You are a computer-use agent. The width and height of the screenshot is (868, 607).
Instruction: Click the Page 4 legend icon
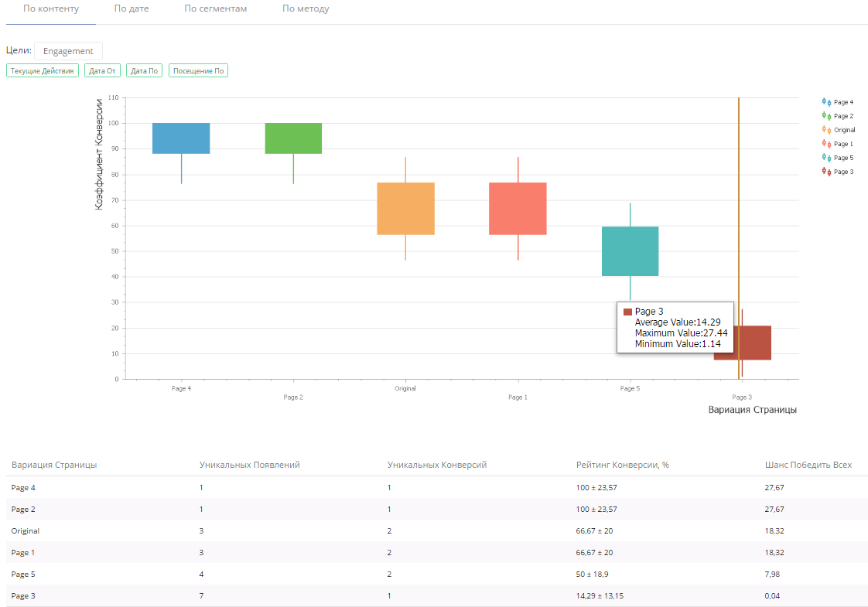point(826,102)
